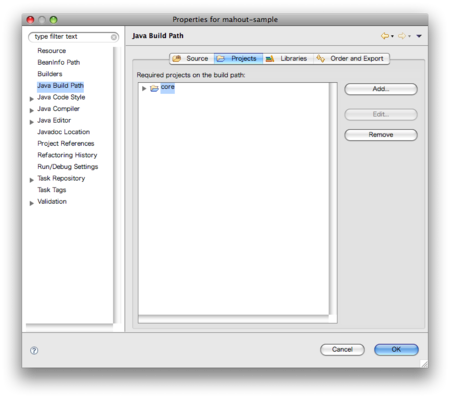The height and width of the screenshot is (398, 450).
Task: Select Resource in the properties tree
Action: 52,51
